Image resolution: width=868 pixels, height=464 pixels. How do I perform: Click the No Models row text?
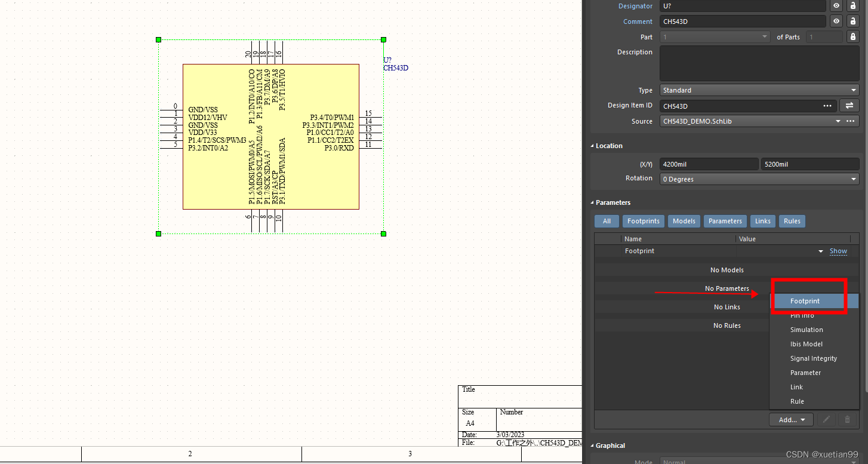tap(727, 270)
